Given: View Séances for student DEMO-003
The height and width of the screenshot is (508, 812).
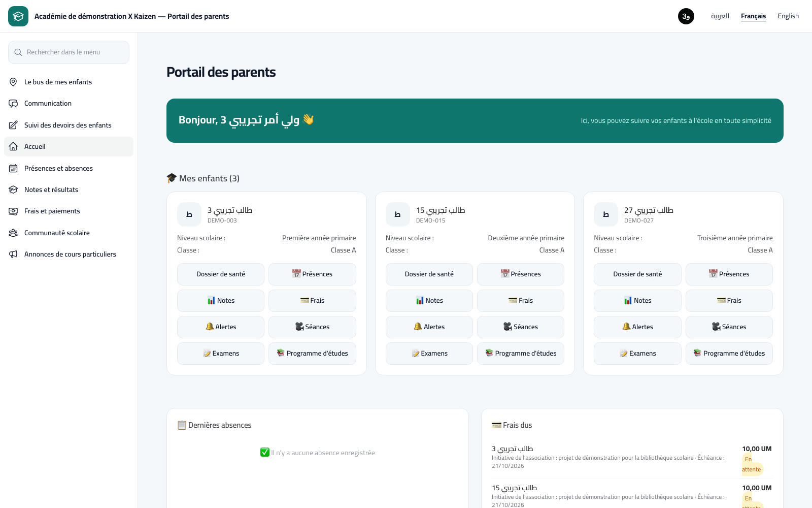Looking at the screenshot, I should tap(312, 327).
